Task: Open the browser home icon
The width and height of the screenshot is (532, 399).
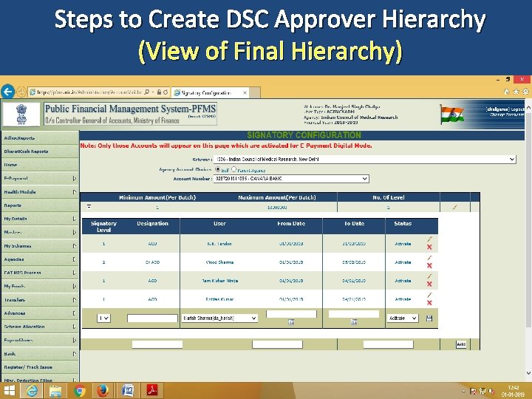Action: click(507, 92)
